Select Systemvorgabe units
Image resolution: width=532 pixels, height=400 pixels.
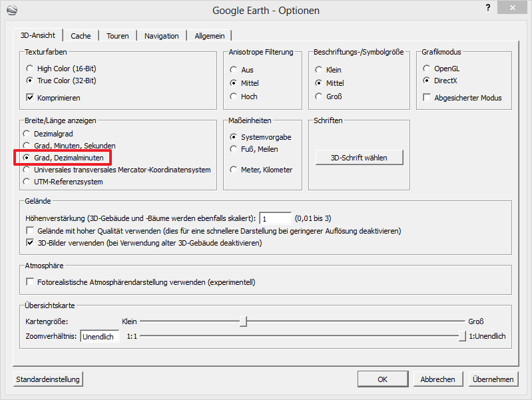pyautogui.click(x=260, y=137)
